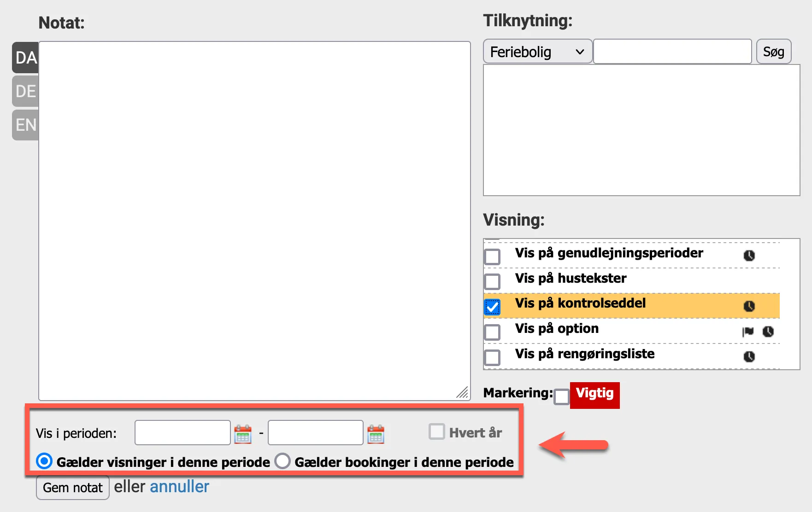Screen dimensions: 812x512
Task: Click the flag icon beside option
Action: [748, 332]
